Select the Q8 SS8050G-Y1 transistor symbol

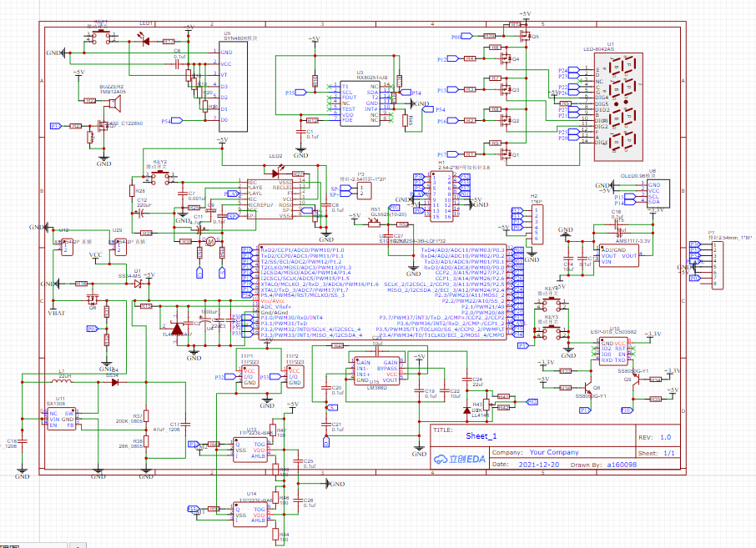click(587, 387)
